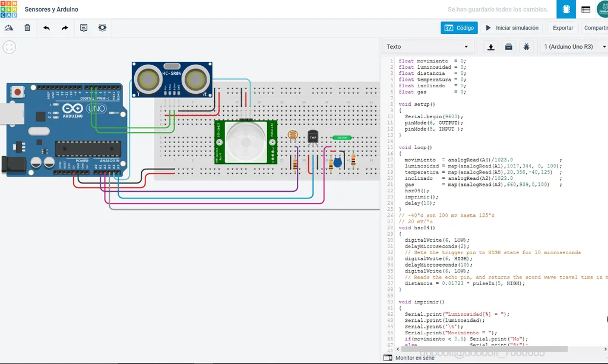Click the Iniciar simulación button
Viewport: 608px width, 364px height.
(512, 28)
